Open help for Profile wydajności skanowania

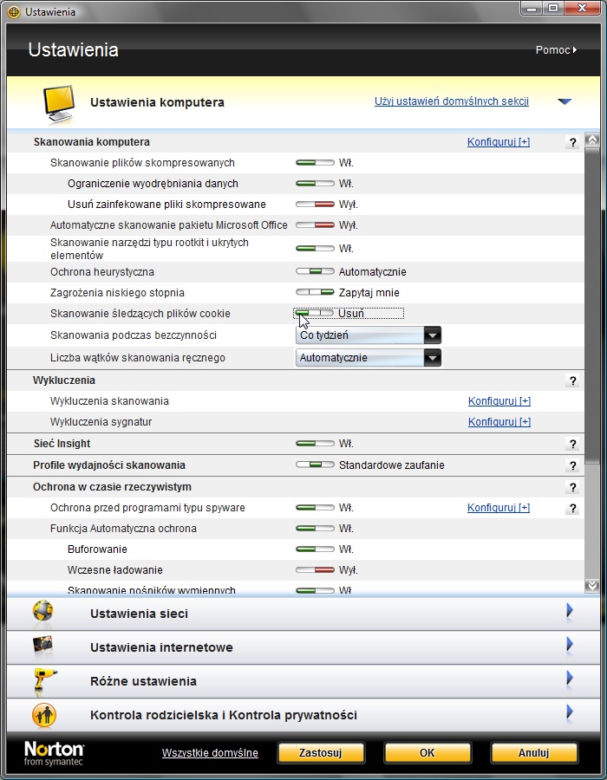click(x=573, y=466)
